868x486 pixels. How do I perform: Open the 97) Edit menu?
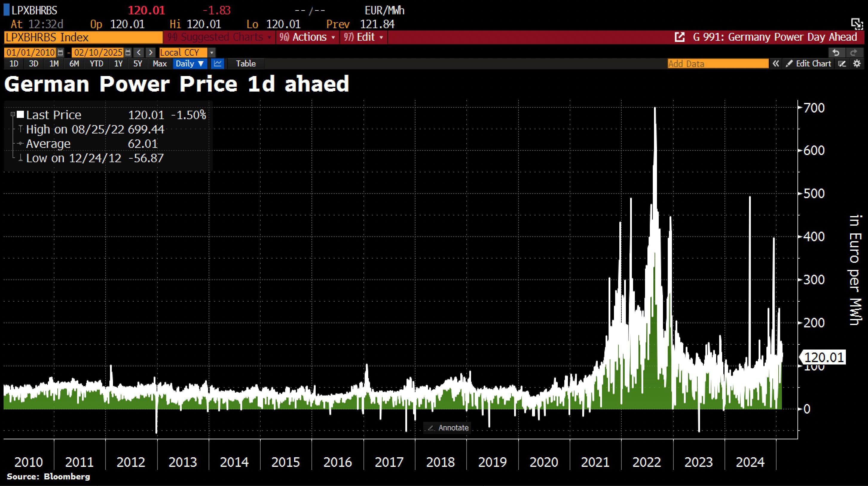click(363, 37)
